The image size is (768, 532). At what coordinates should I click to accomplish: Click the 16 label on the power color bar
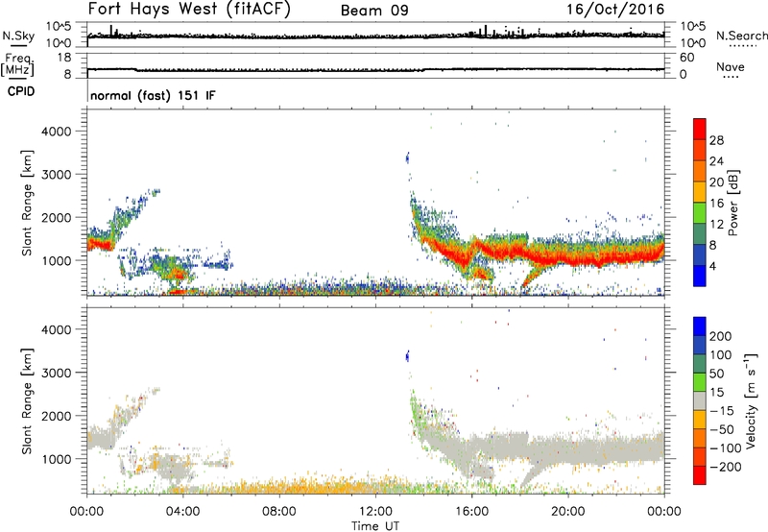(x=716, y=204)
